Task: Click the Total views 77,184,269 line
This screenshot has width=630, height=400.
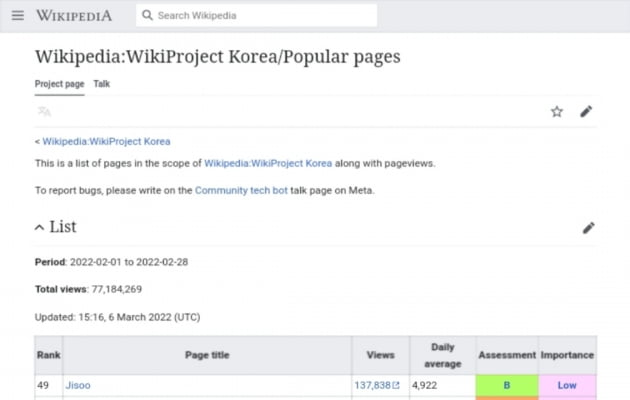Action: pyautogui.click(x=88, y=289)
